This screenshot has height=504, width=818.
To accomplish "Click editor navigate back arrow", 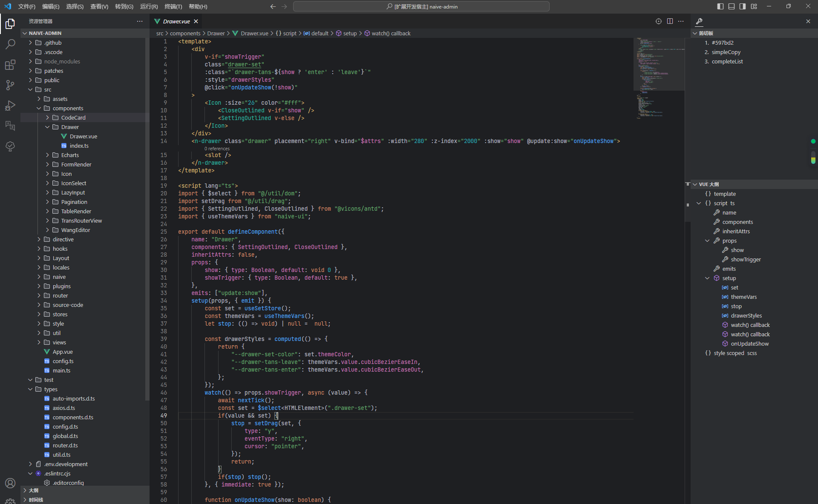I will [x=273, y=6].
